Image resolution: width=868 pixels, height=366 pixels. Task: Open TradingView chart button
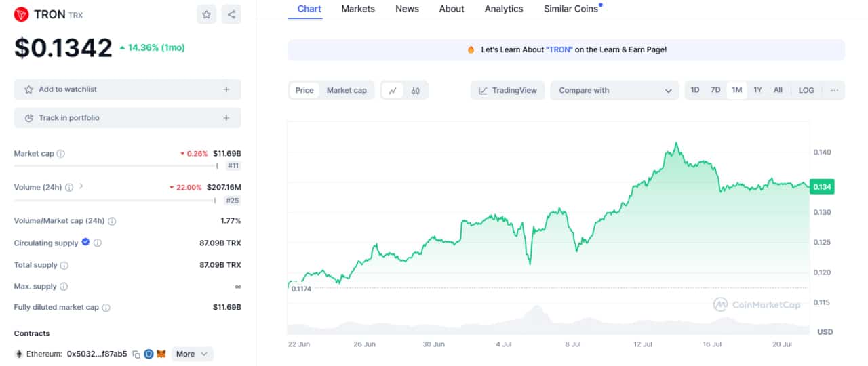(x=507, y=90)
